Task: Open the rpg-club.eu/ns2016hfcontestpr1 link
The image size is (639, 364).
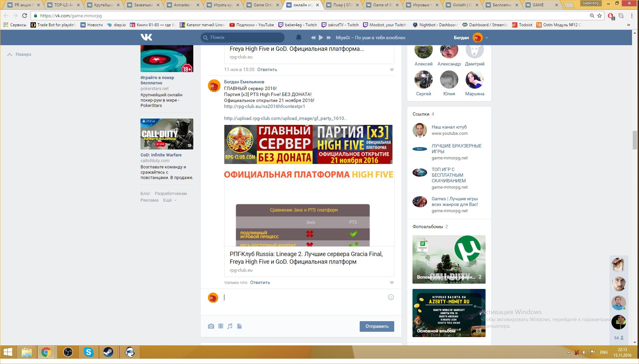Action: [x=264, y=107]
